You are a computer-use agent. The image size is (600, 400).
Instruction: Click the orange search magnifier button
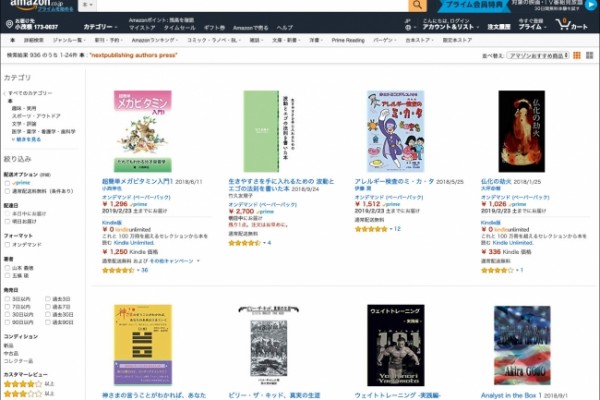(417, 5)
